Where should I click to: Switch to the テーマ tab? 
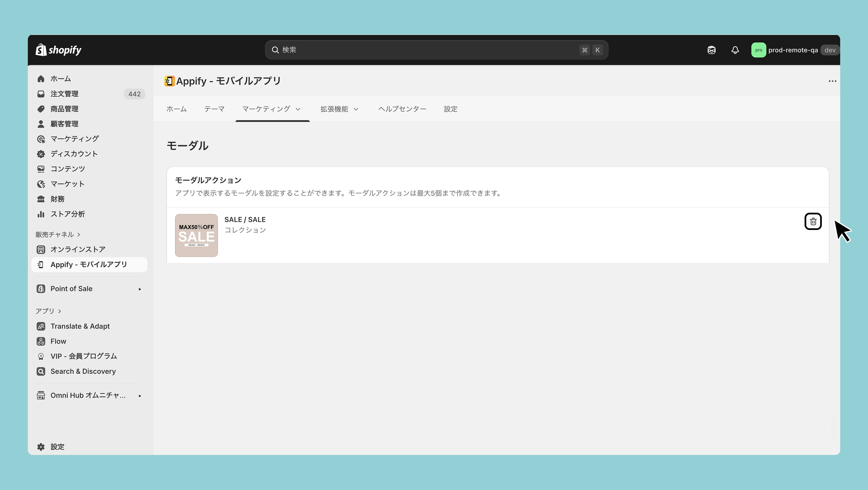tap(214, 109)
